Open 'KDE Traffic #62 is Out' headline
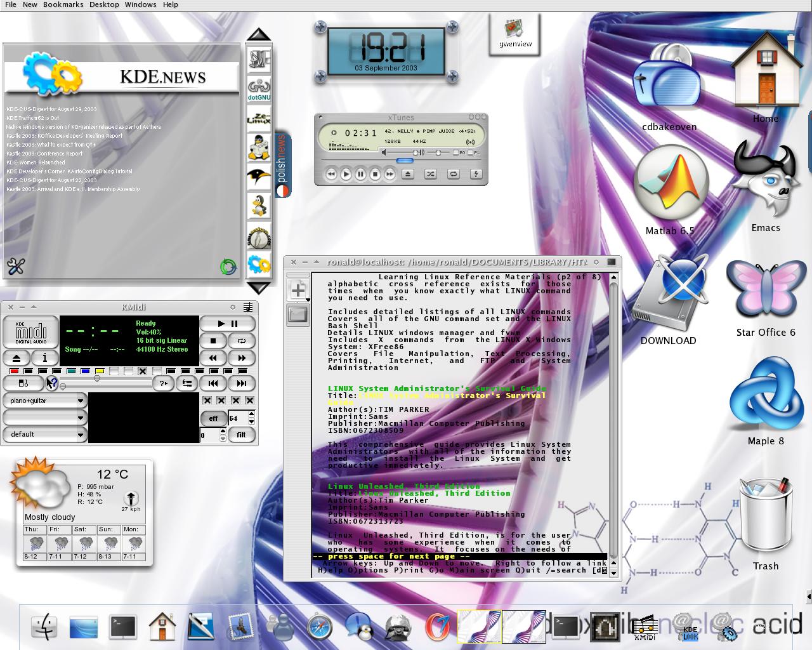812x650 pixels. click(x=33, y=118)
